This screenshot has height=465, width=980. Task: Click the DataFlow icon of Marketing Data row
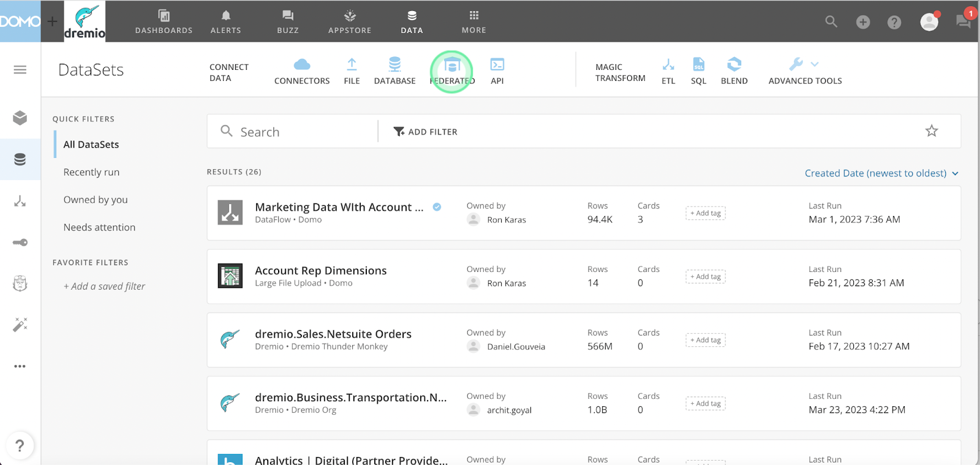pos(230,213)
